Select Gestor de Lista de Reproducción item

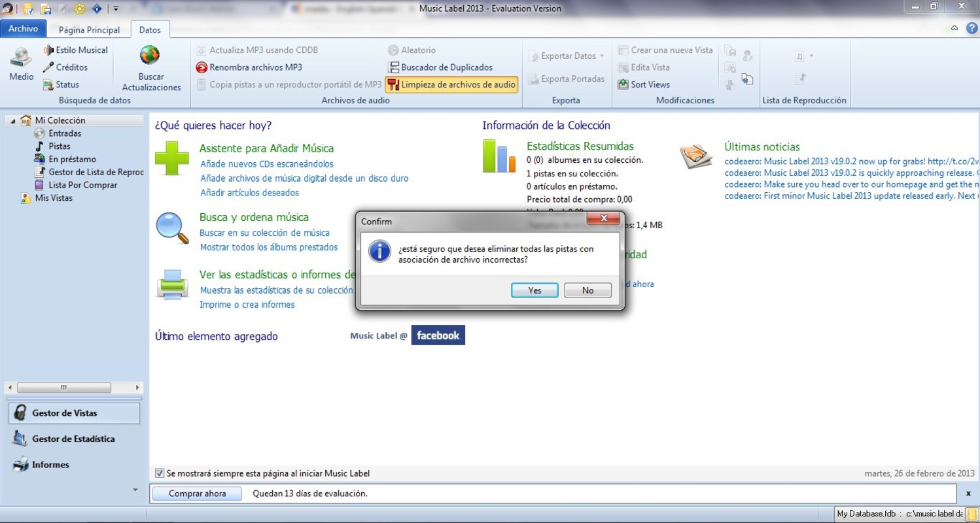coord(96,172)
